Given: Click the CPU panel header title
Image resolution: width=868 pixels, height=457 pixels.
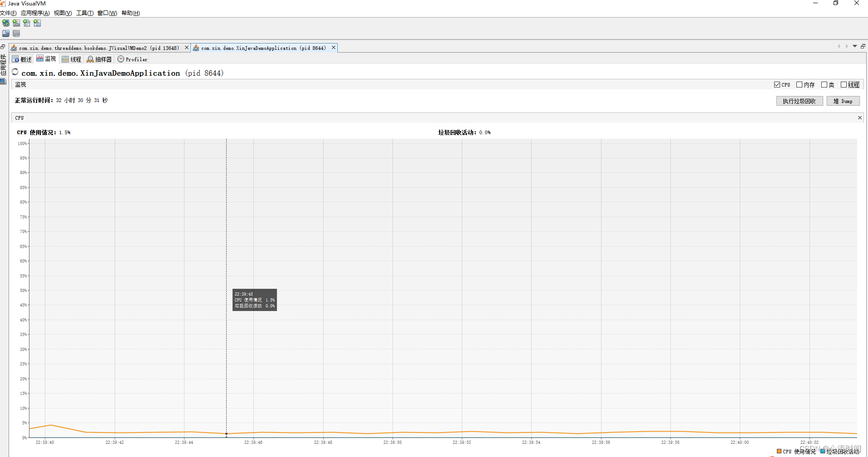Looking at the screenshot, I should point(19,118).
